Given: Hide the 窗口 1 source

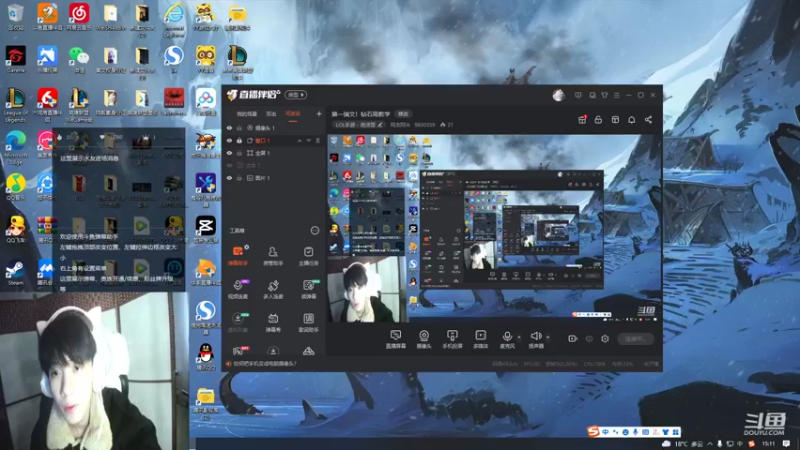Looking at the screenshot, I should click(230, 140).
